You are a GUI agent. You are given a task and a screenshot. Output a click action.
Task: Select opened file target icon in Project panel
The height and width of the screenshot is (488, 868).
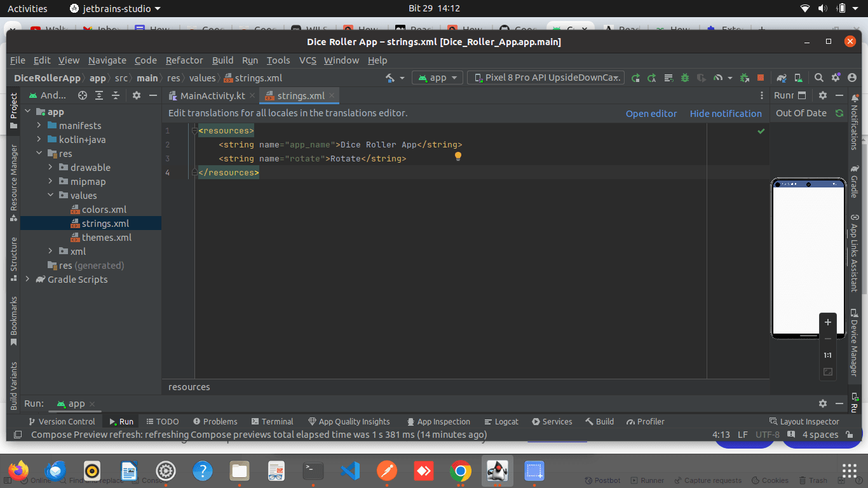(x=83, y=95)
